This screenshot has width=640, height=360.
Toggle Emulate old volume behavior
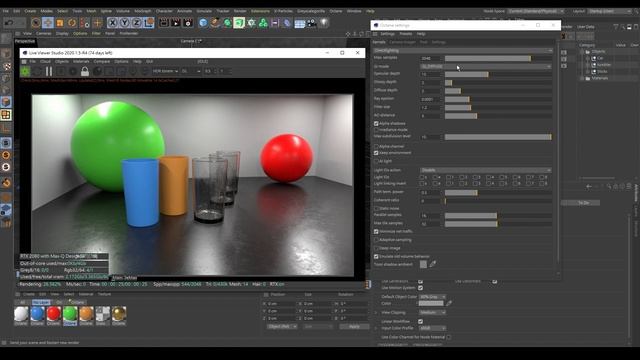coord(376,256)
